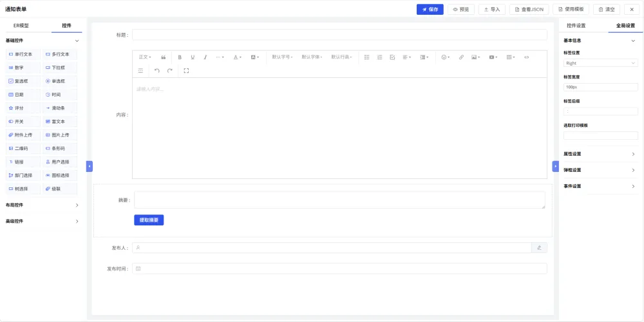Viewport: 644px width, 322px height.
Task: Click the undo arrow icon
Action: coord(157,71)
